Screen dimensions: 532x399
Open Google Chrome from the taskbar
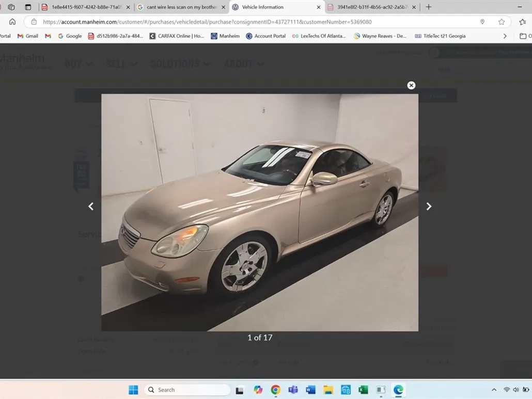coord(275,390)
